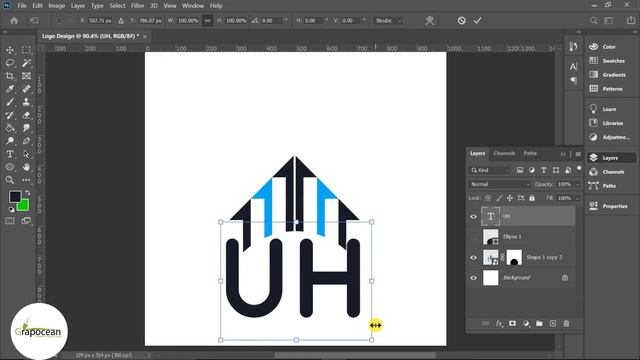Image resolution: width=640 pixels, height=360 pixels.
Task: Select the Clone Stamp tool
Action: [26, 102]
